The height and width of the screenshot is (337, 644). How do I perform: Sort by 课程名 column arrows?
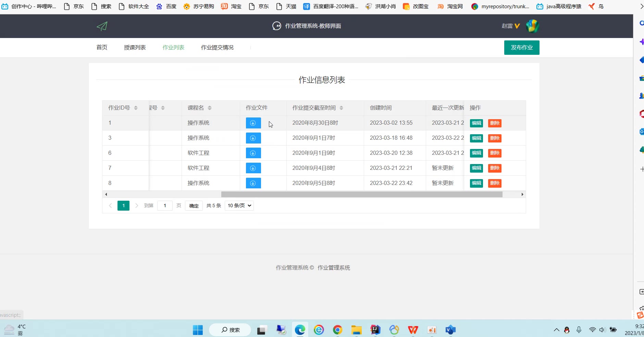pos(210,108)
